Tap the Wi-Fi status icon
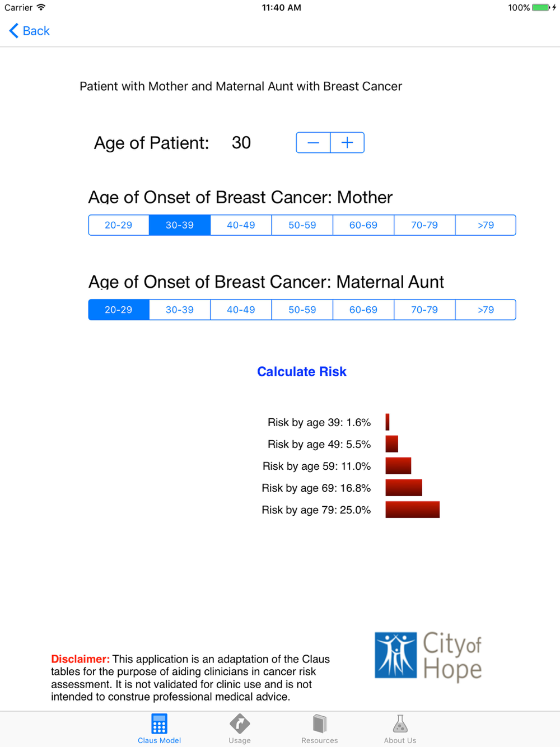Viewport: 560px width, 747px height. pyautogui.click(x=41, y=8)
